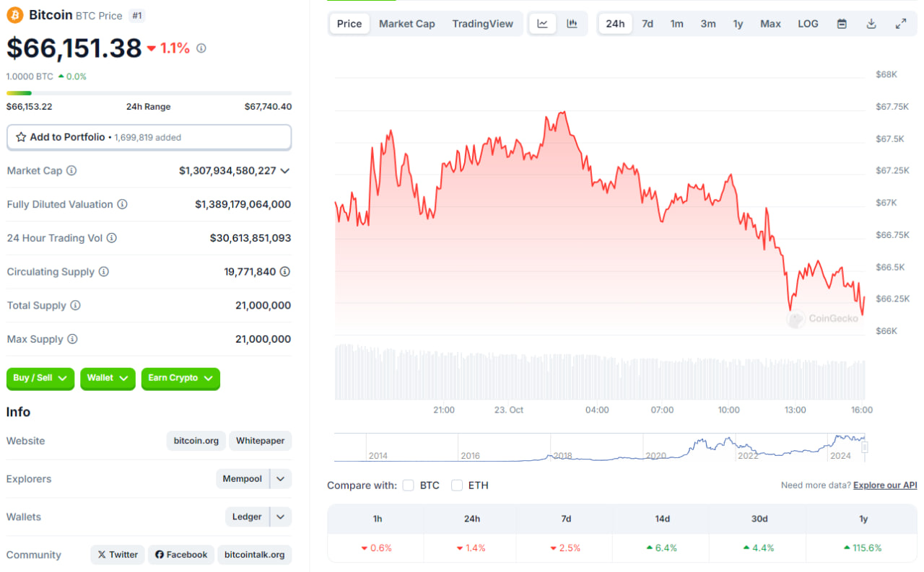Open the Whitepaper link

pyautogui.click(x=261, y=441)
